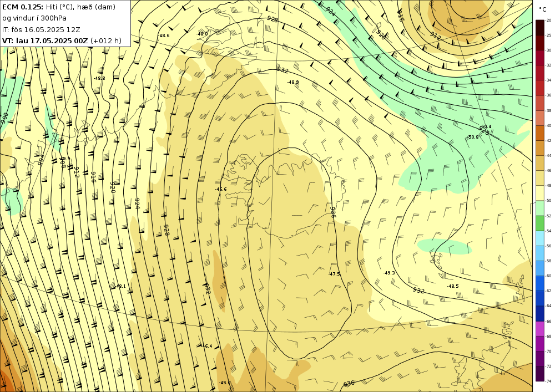
Task: Pick red swatch between -30 and -32
Action: [x=540, y=58]
